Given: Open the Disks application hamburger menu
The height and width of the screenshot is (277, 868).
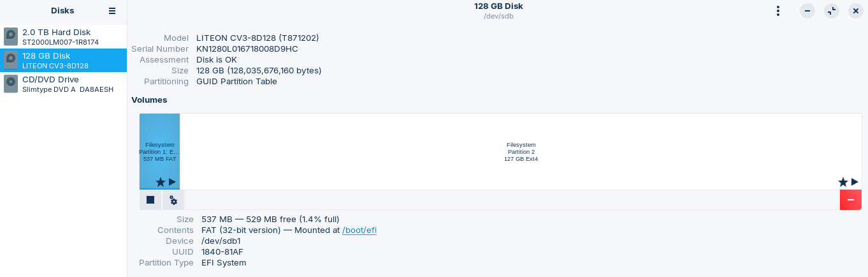Looking at the screenshot, I should [112, 11].
